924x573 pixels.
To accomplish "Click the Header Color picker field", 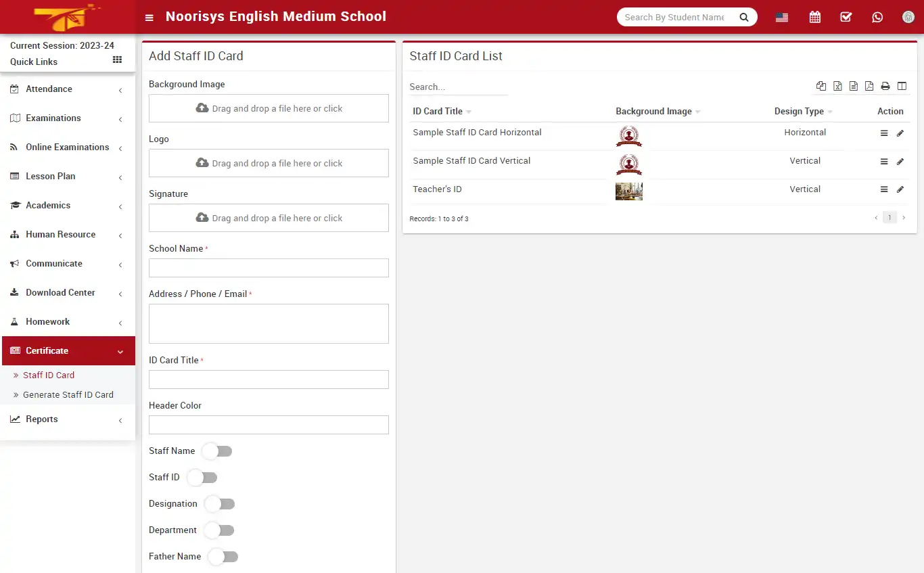I will [x=268, y=425].
